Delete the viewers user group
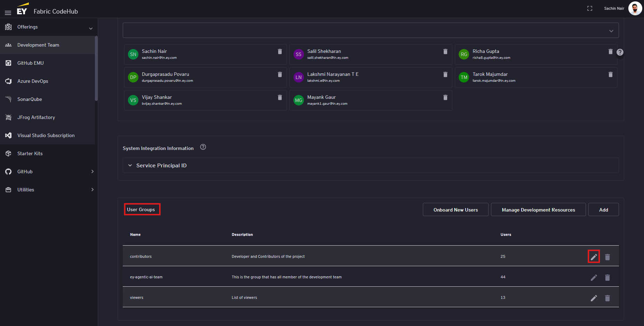Viewport: 644px width, 326px height. pos(607,298)
